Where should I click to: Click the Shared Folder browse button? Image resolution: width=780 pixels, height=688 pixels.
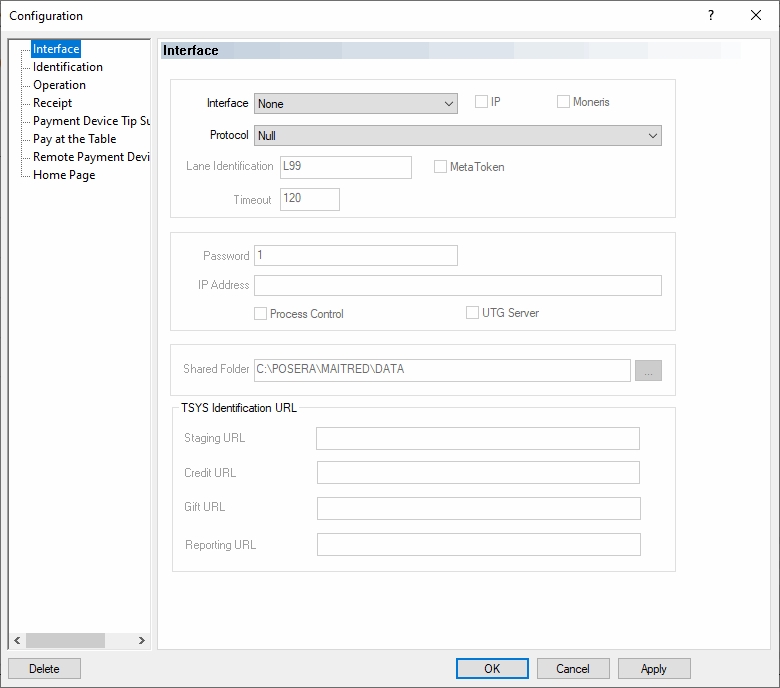(648, 370)
